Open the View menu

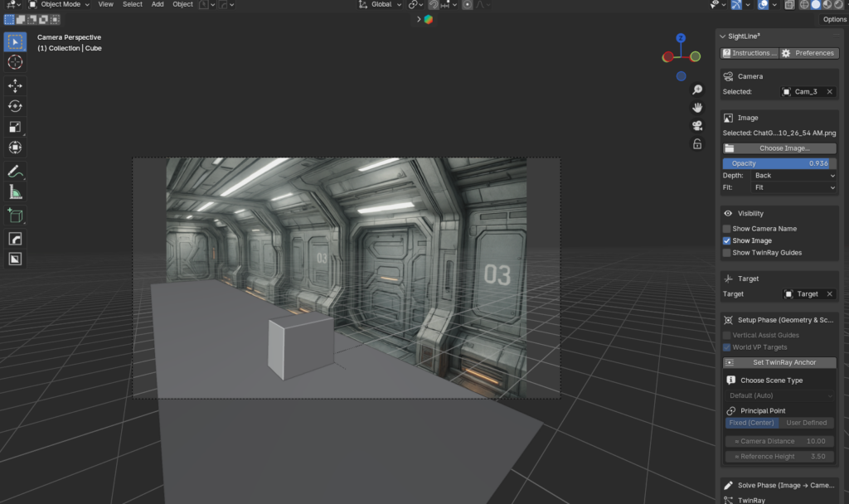pos(105,5)
